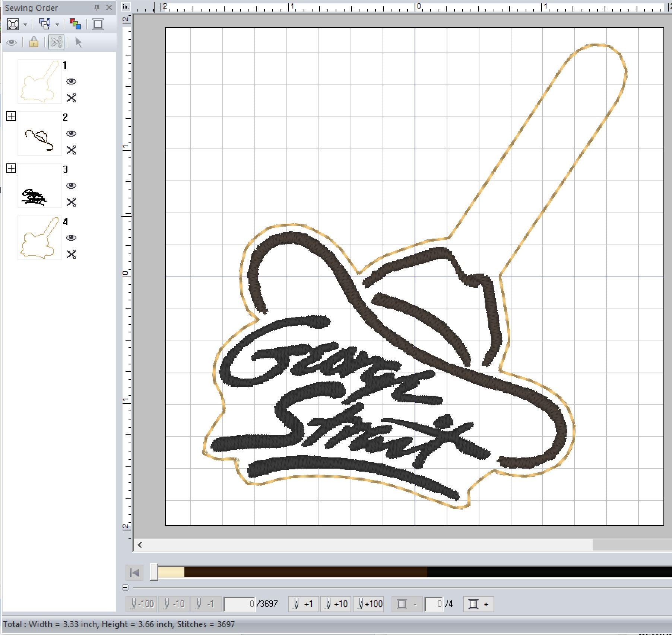
Task: Click the scissors icon for sewing item 1
Action: [x=71, y=98]
